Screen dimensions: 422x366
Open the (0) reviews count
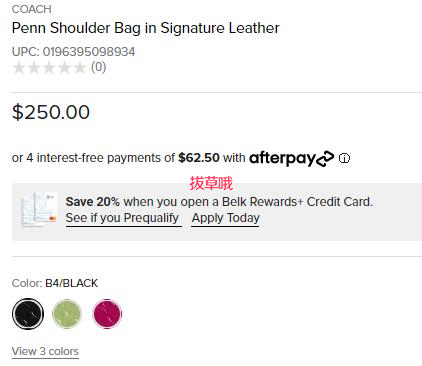click(99, 67)
